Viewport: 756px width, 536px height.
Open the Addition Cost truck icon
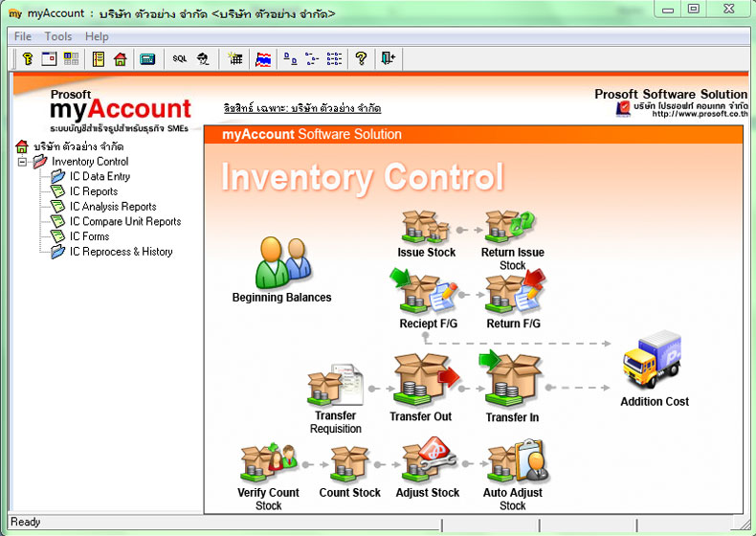pos(652,359)
